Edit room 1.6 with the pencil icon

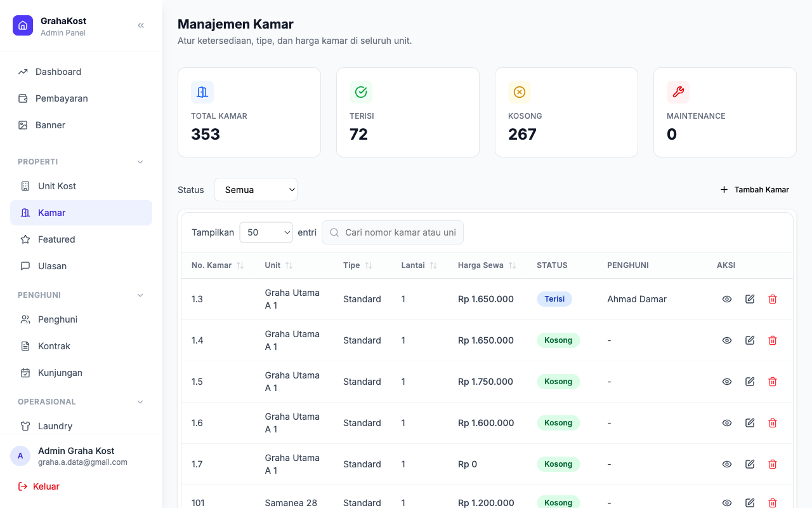point(750,423)
